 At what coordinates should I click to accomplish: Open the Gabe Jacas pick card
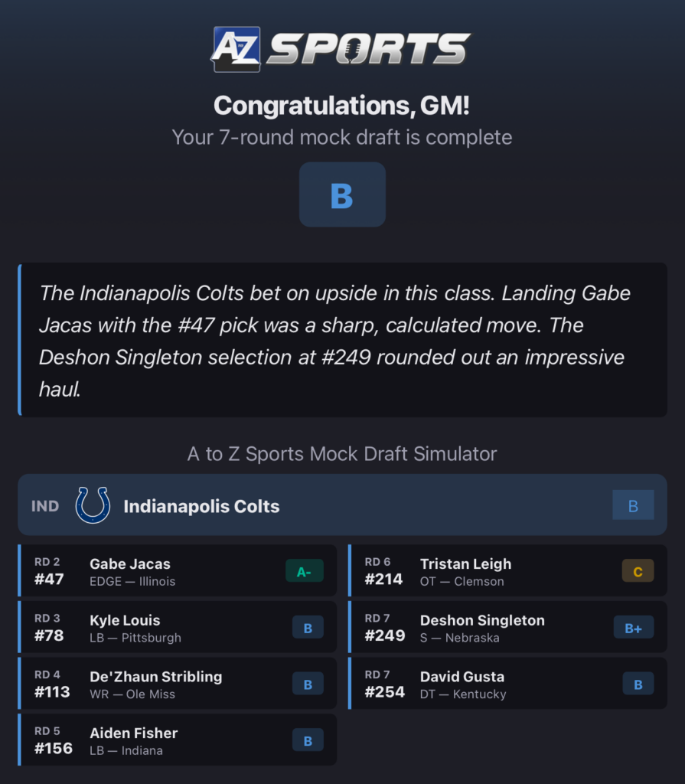tap(178, 571)
